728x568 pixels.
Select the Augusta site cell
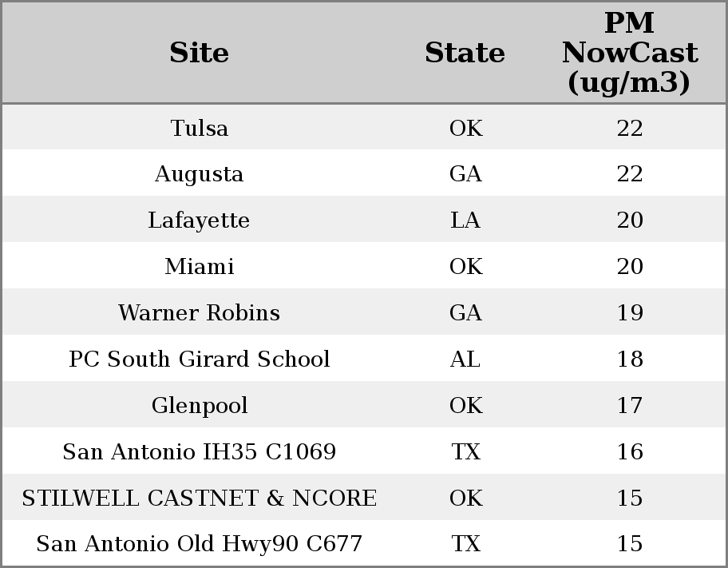(200, 173)
